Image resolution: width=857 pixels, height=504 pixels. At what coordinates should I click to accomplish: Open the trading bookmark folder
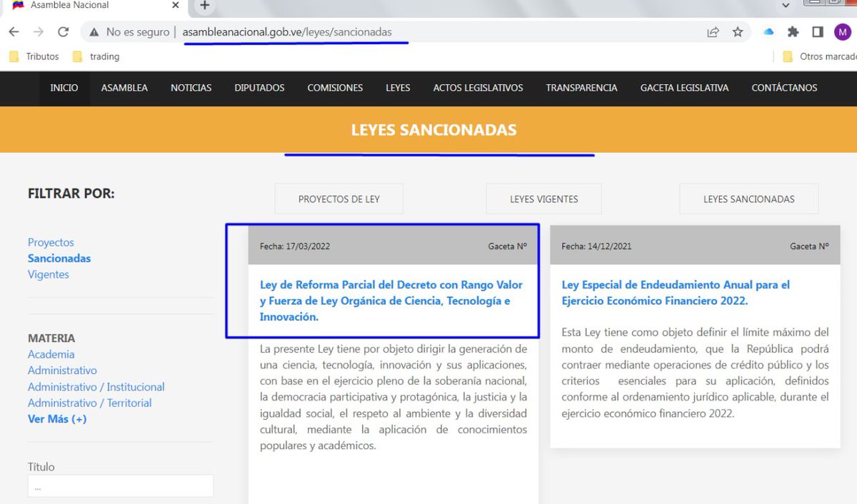[x=96, y=56]
